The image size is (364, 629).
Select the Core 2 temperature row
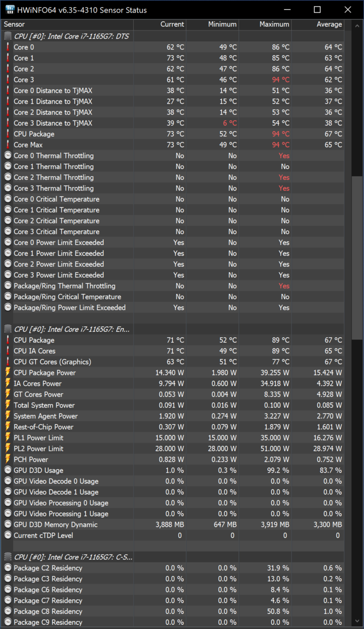click(x=173, y=68)
